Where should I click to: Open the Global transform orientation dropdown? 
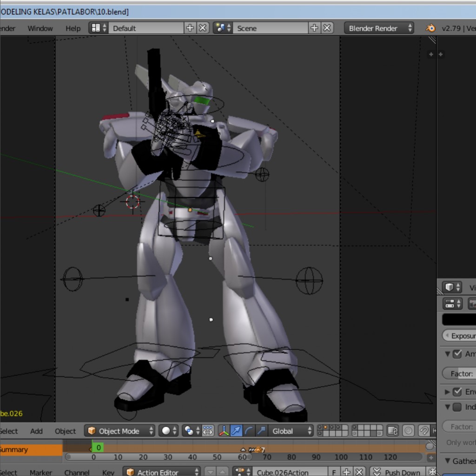click(x=291, y=431)
